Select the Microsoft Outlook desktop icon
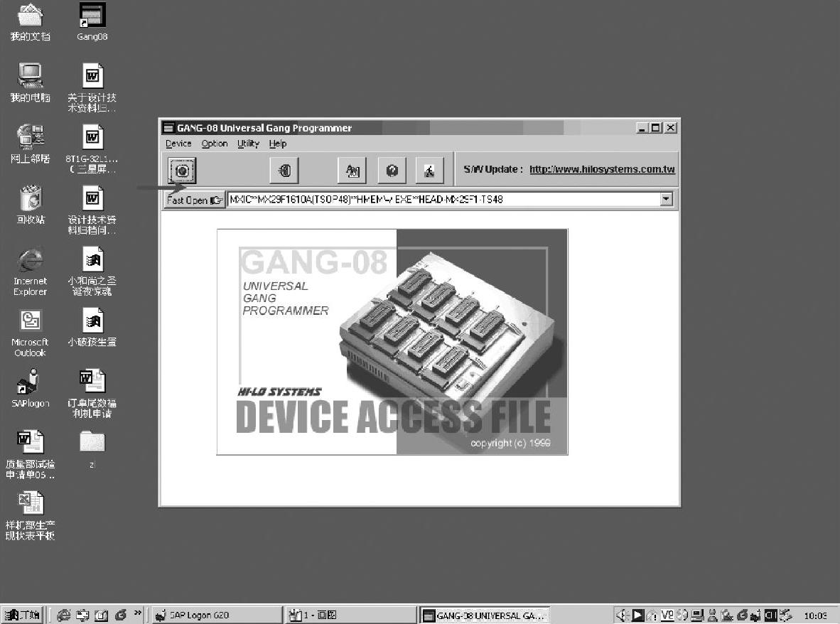 click(x=31, y=333)
